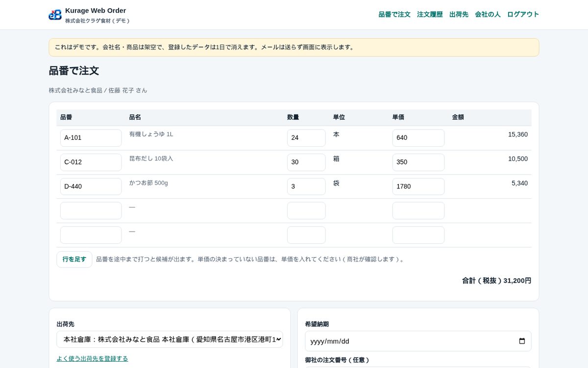Click 株式会社みなと食品 / 佐藤 花子 さん text
This screenshot has width=588, height=368.
click(x=98, y=90)
